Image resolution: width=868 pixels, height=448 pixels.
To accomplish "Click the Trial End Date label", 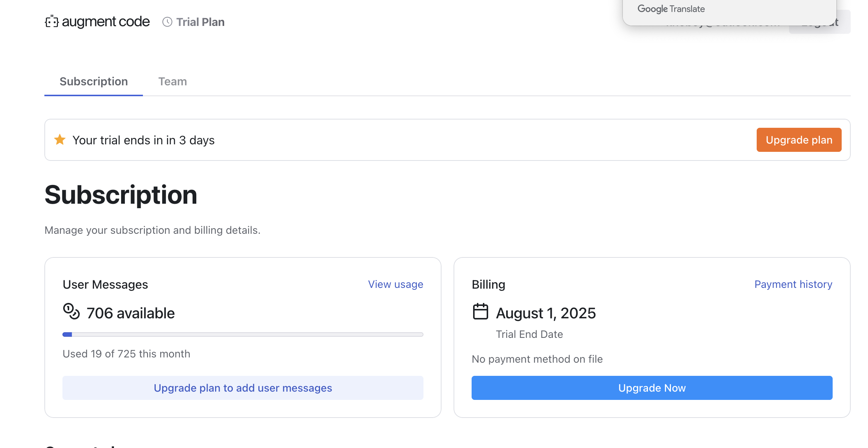I will point(530,334).
